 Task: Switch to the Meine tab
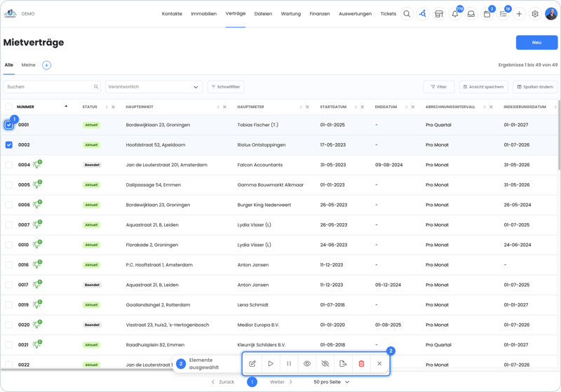pyautogui.click(x=28, y=65)
